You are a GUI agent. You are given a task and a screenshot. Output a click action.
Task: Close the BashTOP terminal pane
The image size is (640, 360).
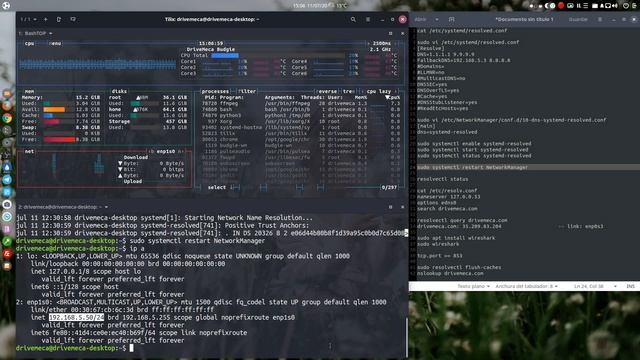[402, 33]
